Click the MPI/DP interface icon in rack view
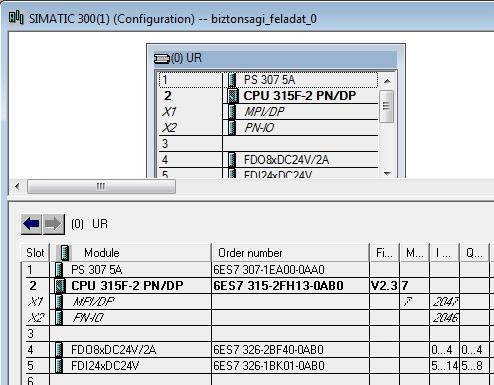This screenshot has height=385, width=494. 232,112
